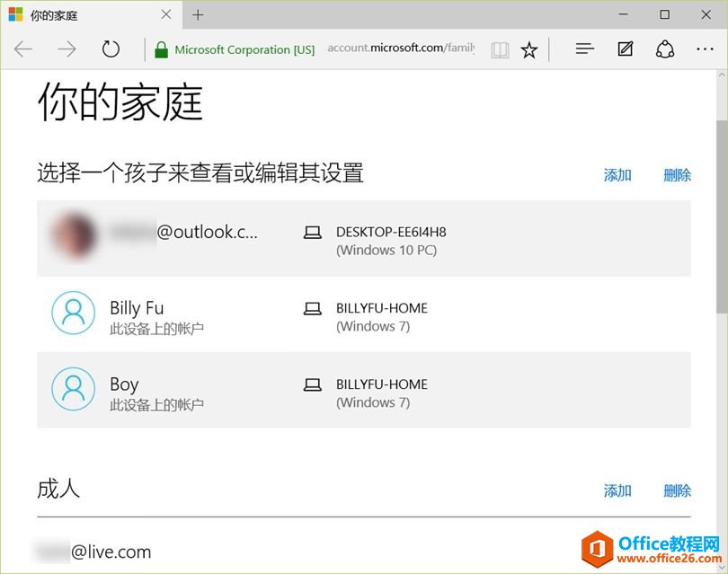Click the 你的家庭 page heading
This screenshot has height=574, width=728.
(120, 102)
